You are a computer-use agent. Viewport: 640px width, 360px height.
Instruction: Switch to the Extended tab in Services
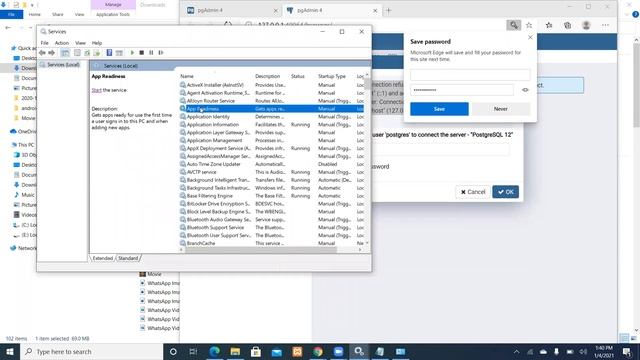(x=102, y=258)
